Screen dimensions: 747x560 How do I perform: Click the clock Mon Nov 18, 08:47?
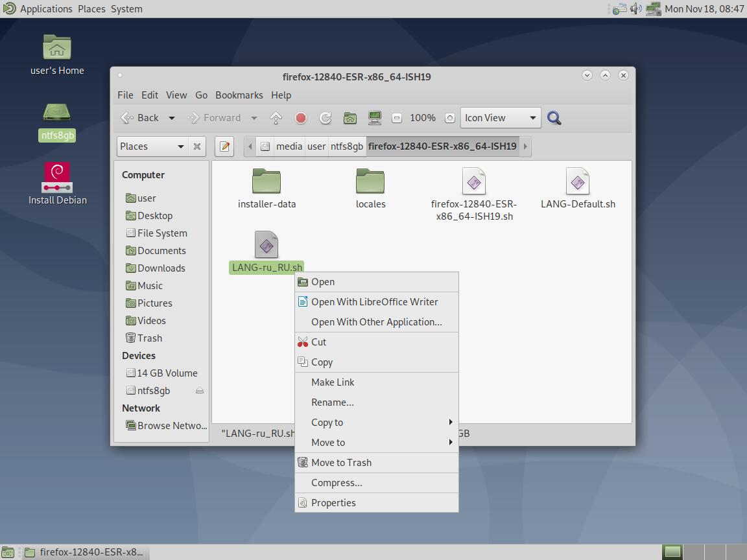tap(704, 9)
